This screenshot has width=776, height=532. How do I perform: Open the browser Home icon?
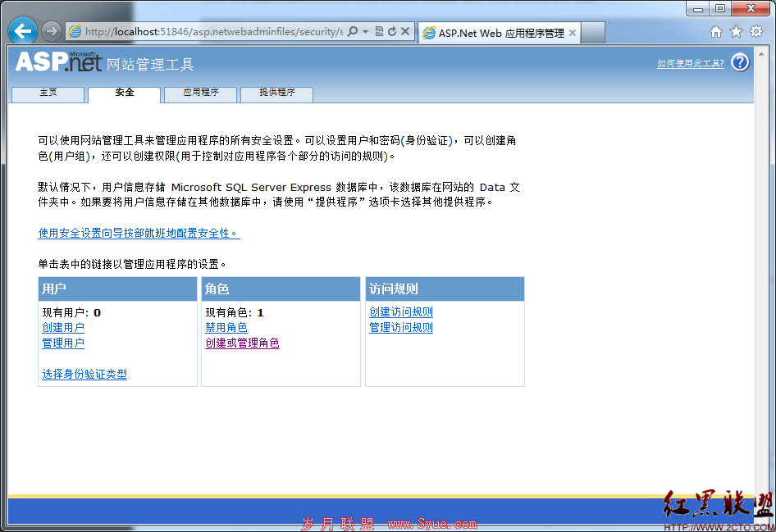pos(715,32)
